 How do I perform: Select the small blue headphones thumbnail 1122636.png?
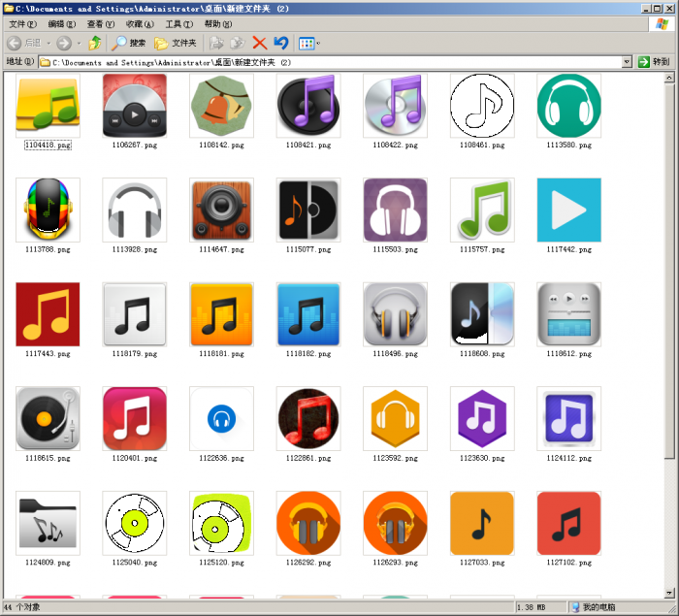pos(221,418)
